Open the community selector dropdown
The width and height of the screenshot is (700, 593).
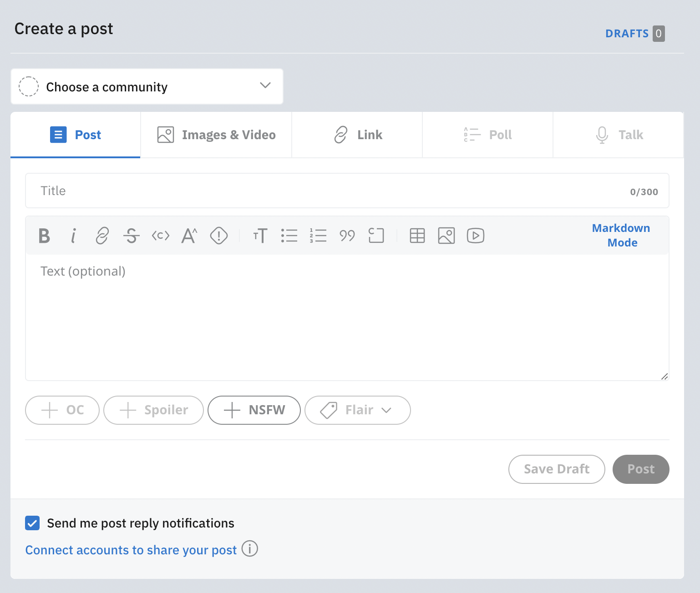click(x=147, y=86)
